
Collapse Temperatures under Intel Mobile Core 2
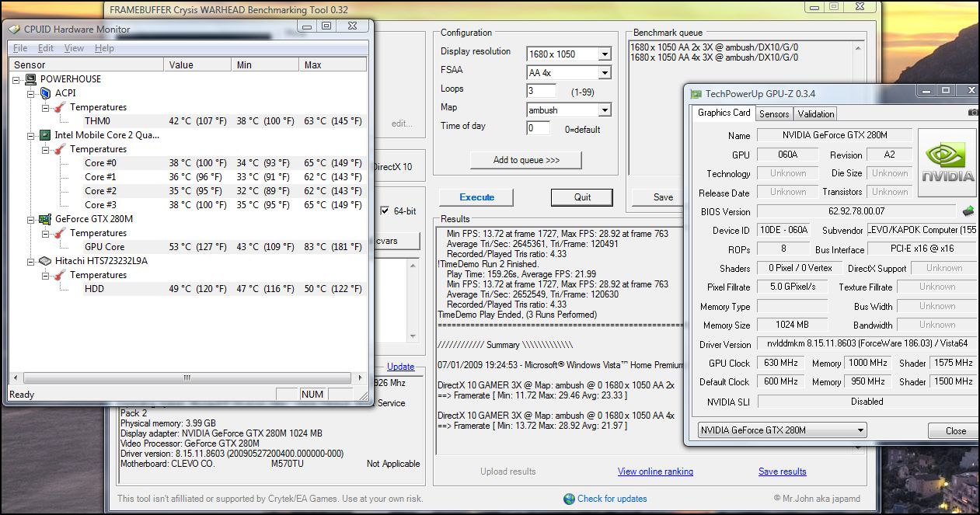(x=46, y=149)
